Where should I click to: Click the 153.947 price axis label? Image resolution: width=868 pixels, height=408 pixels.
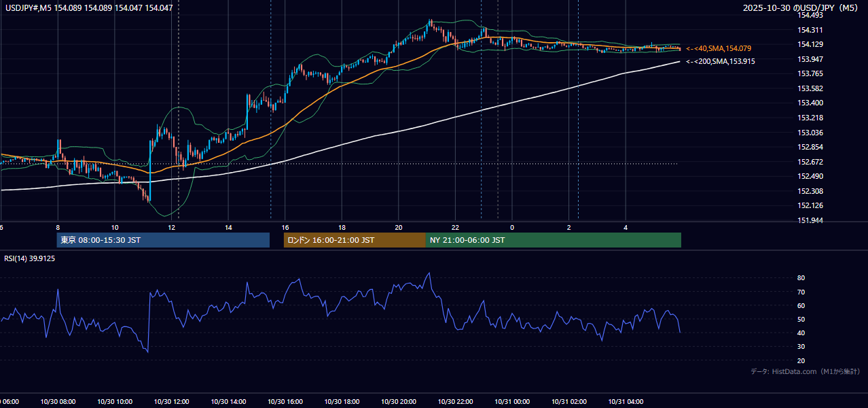[810, 59]
